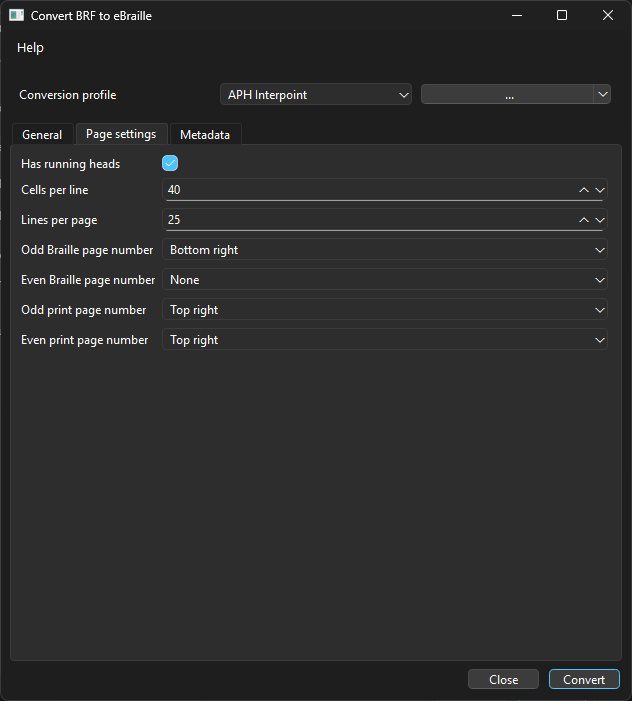Screen dimensions: 632x701
Task: Increase Lines per page with up arrow
Action: pos(584,220)
